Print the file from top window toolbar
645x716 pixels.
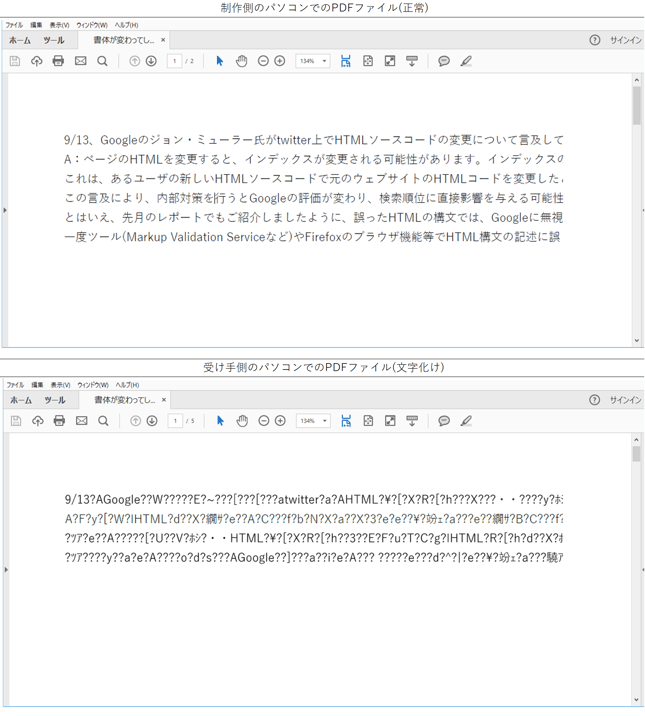tap(58, 61)
